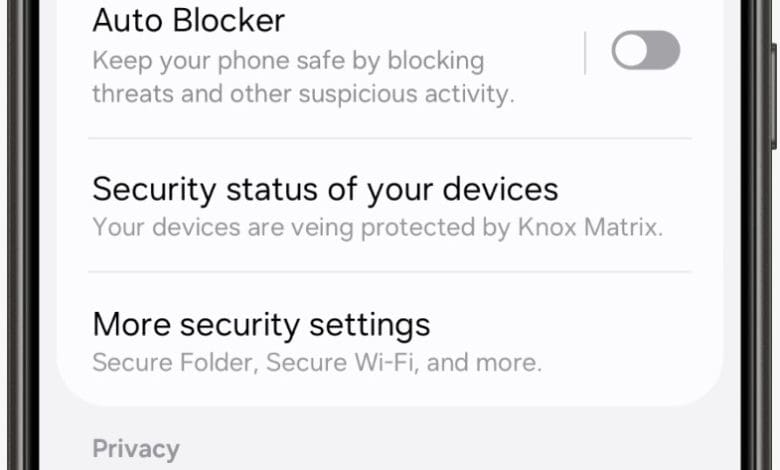Viewport: 780px width, 470px height.
Task: Click the Privacy section header
Action: (x=136, y=448)
